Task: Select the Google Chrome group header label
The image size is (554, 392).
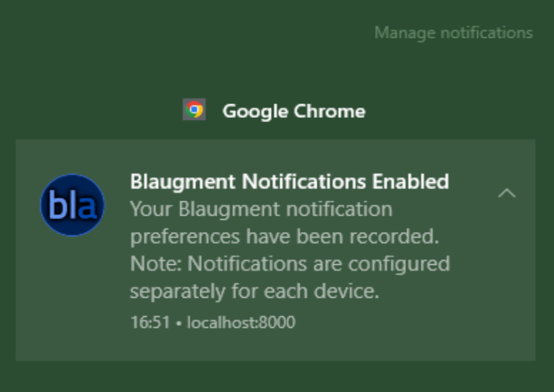Action: click(x=293, y=111)
